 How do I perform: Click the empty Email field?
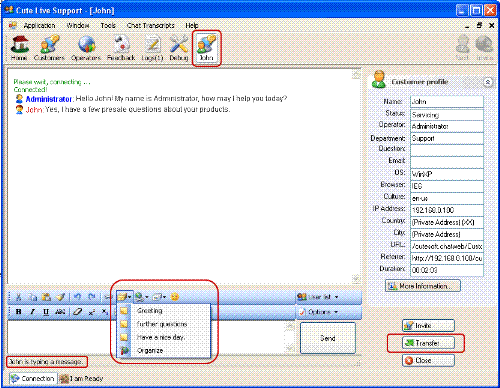click(447, 162)
